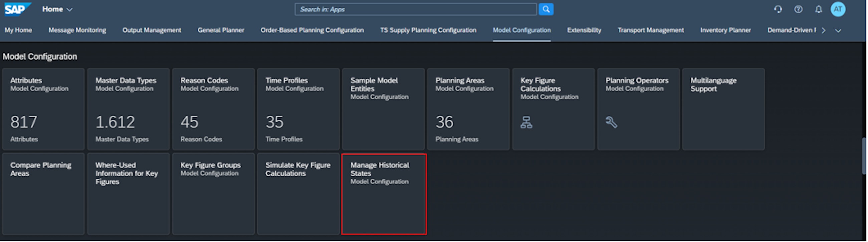The width and height of the screenshot is (868, 242).
Task: Open the help question mark icon
Action: (x=798, y=9)
